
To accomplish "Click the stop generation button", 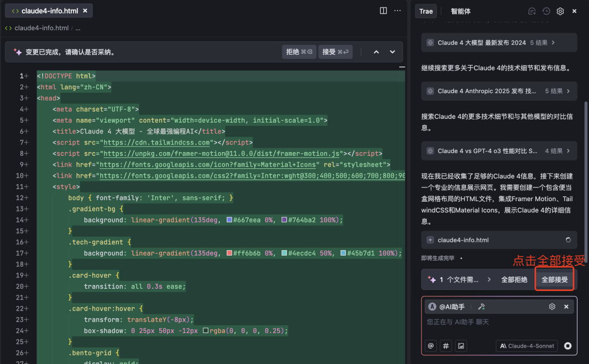I will [568, 346].
